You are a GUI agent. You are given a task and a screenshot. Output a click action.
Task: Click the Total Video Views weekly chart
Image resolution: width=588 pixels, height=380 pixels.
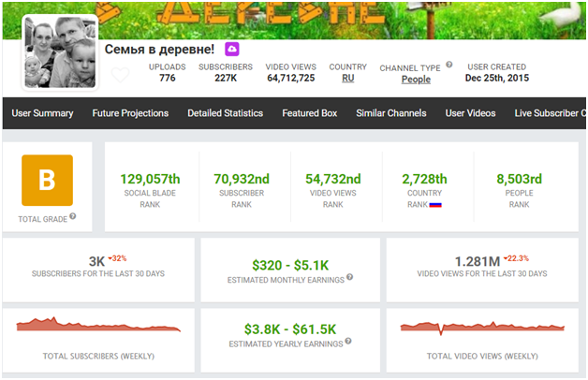point(482,328)
